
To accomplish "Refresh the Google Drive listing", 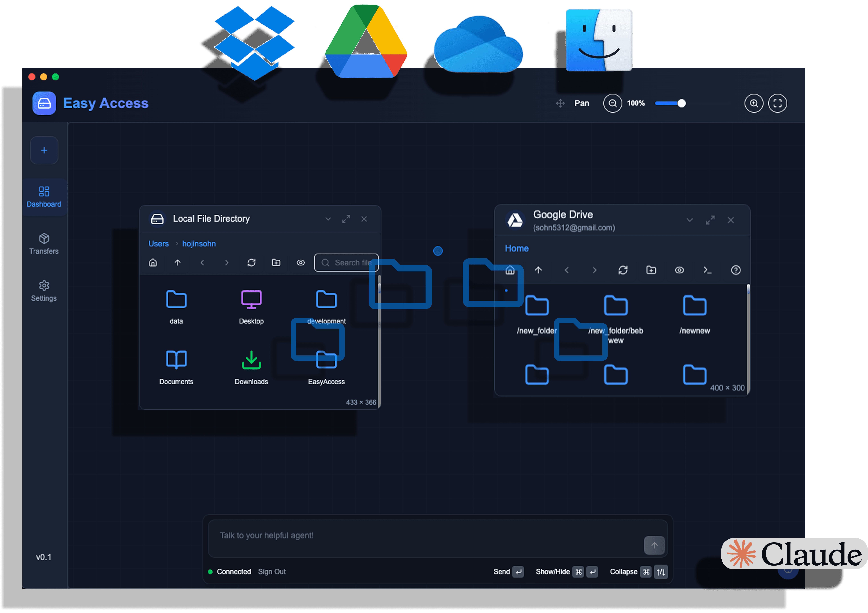I will (x=623, y=270).
